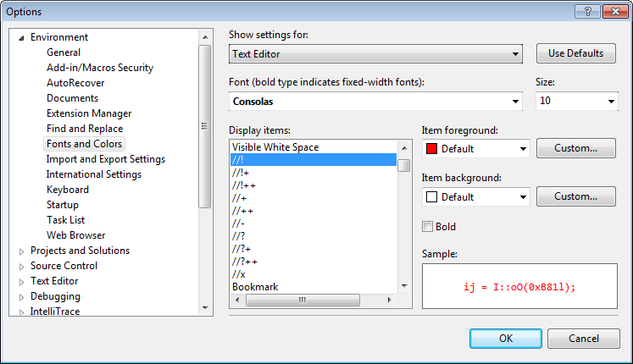Select Bookmark in Display items list
633x364 pixels.
click(255, 287)
